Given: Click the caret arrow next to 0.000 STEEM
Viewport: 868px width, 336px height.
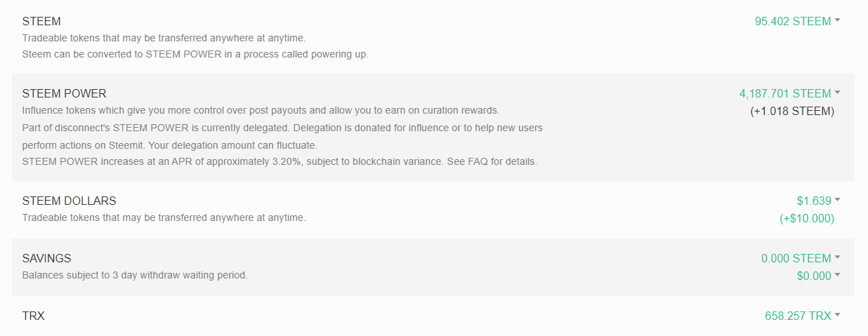Looking at the screenshot, I should point(838,258).
